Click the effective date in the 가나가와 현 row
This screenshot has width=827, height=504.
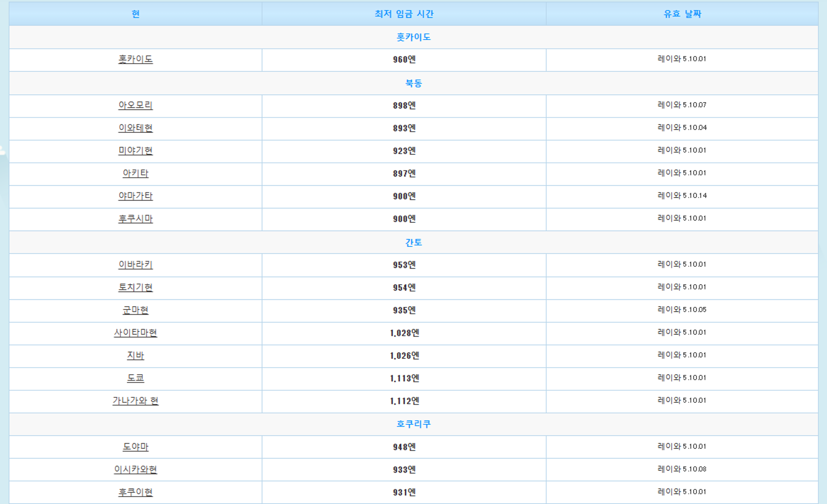coord(682,401)
